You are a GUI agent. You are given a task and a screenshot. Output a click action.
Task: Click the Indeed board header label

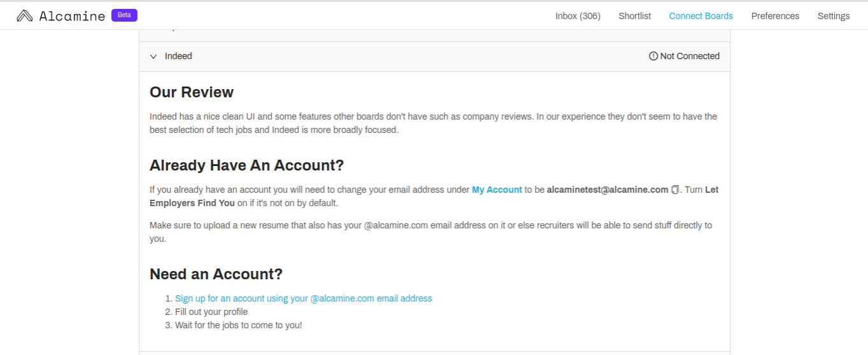(178, 56)
